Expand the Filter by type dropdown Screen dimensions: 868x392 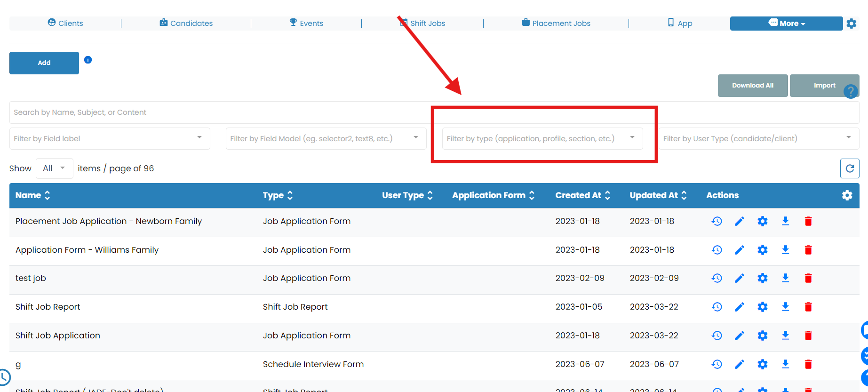(542, 138)
